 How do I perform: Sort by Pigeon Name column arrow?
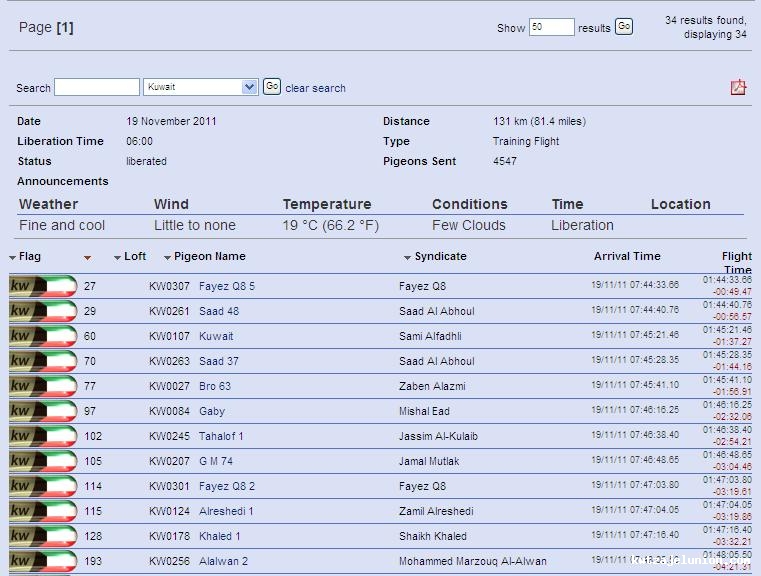167,258
